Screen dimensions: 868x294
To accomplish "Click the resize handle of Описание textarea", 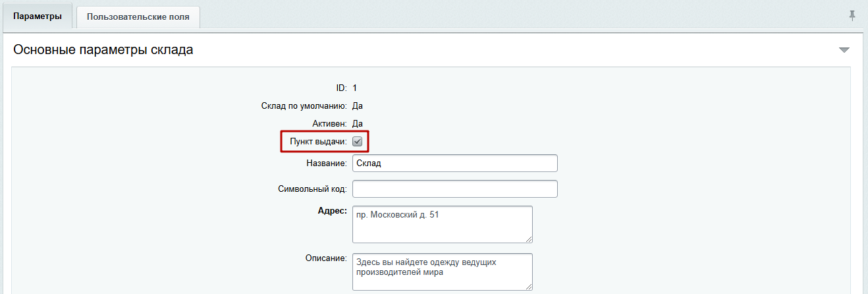I will 528,286.
